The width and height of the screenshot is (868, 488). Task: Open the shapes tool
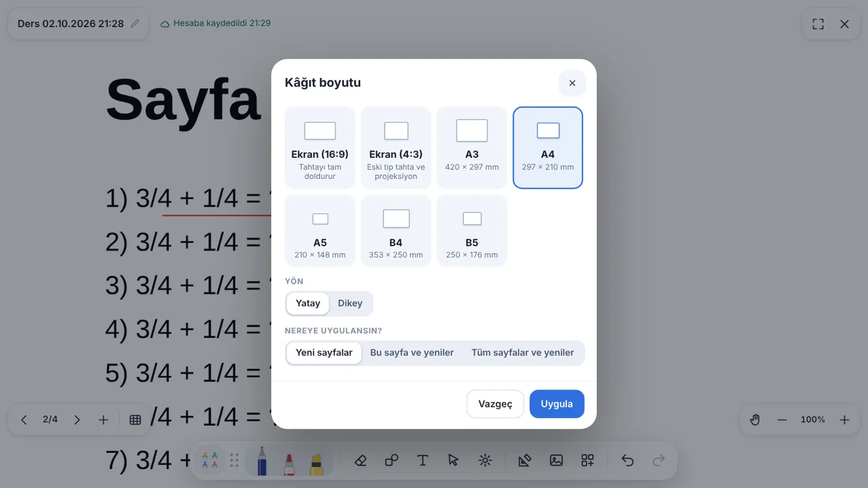(x=391, y=461)
